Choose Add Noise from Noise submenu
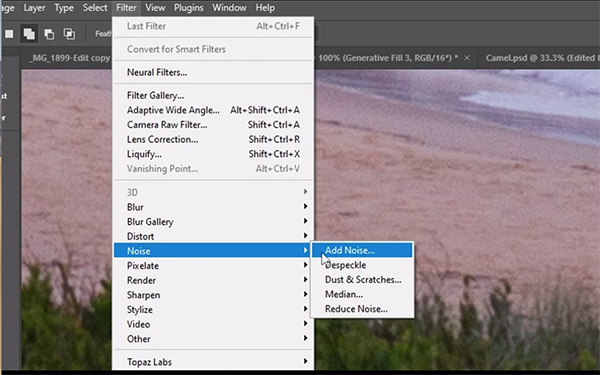This screenshot has height=375, width=600. [362, 250]
